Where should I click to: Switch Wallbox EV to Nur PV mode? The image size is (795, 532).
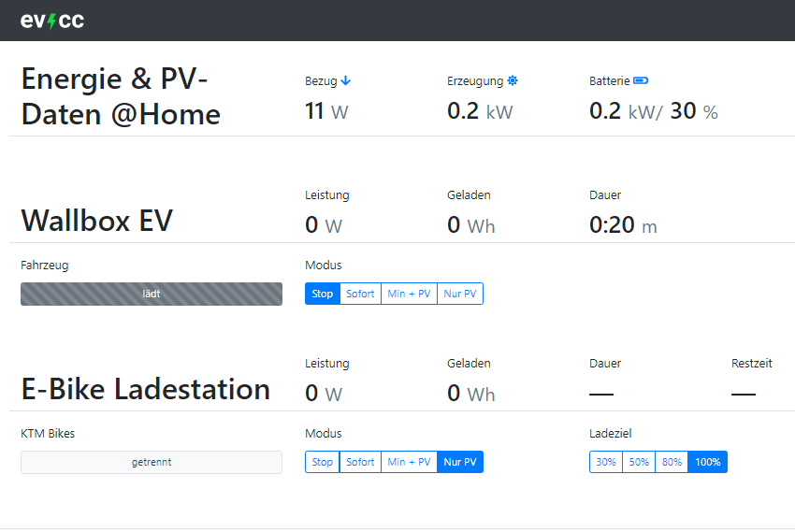click(460, 294)
